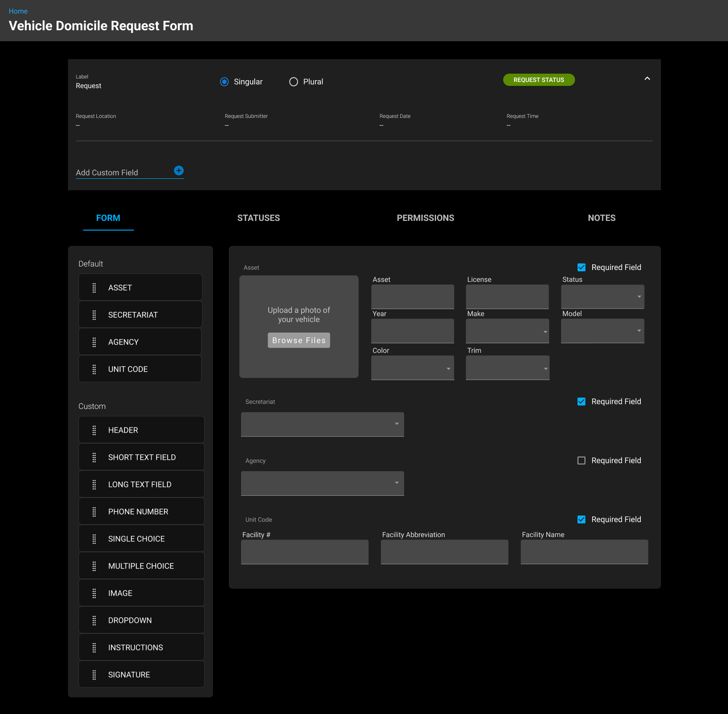Enable Required Field for Agency
This screenshot has width=728, height=714.
click(582, 461)
